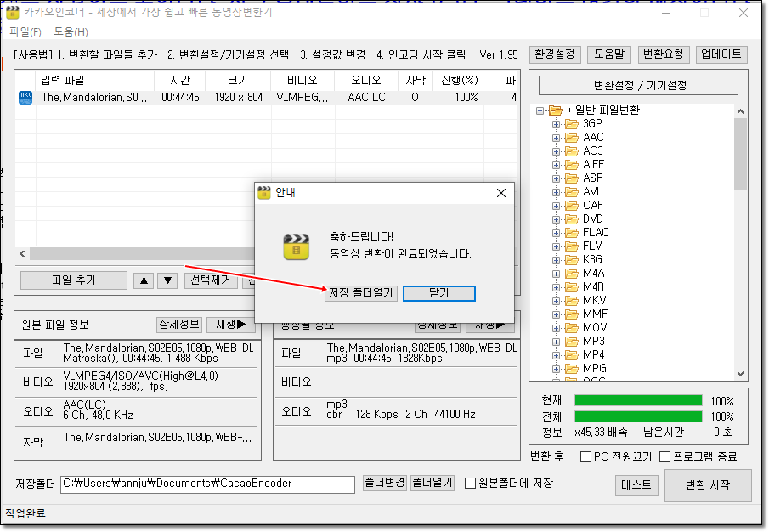Click the 시간 column header
The image size is (769, 532).
[180, 81]
